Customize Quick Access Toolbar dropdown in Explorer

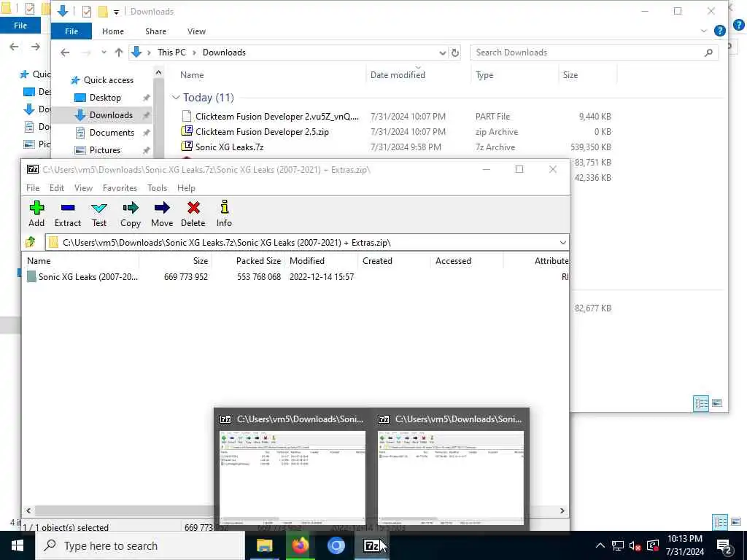pos(116,12)
